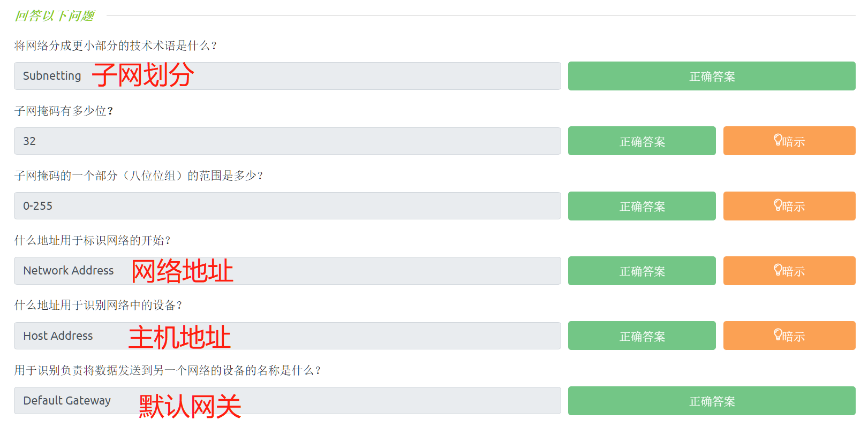Click the question text about 八位位组 range

click(x=139, y=176)
